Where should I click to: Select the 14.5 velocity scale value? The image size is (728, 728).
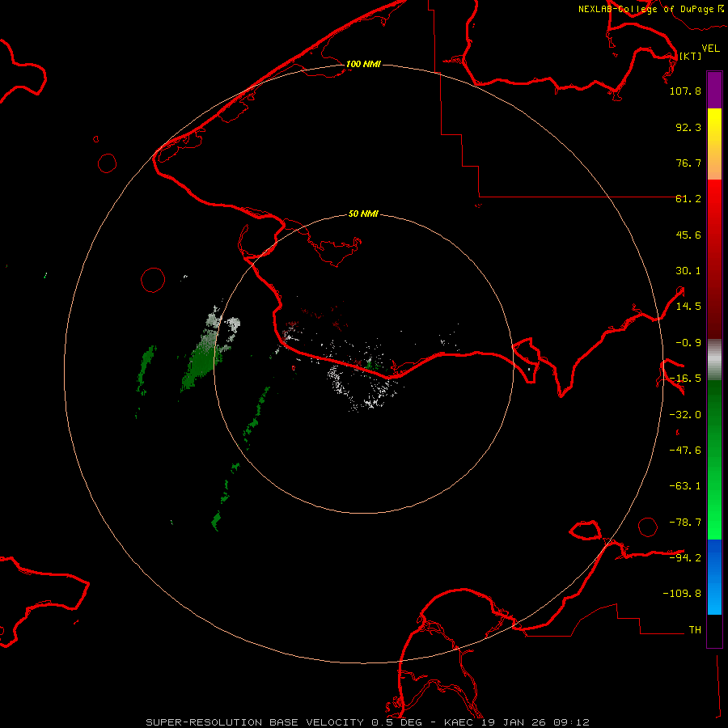tap(688, 307)
